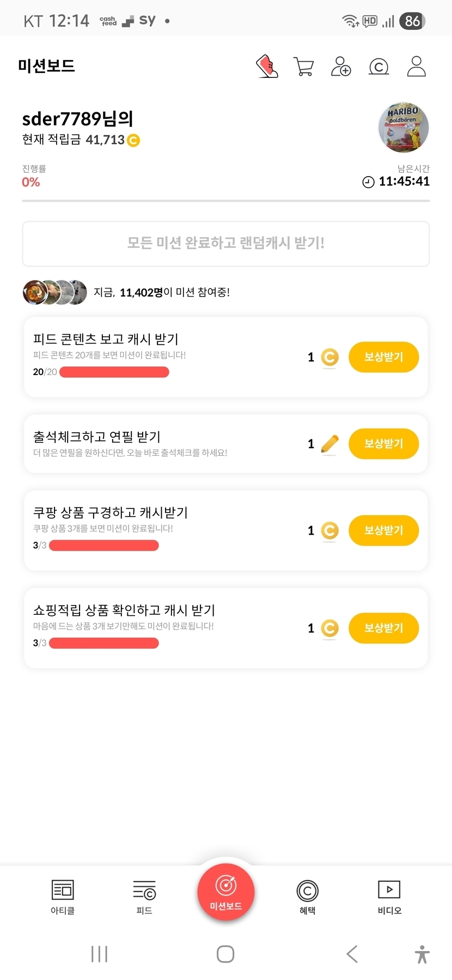This screenshot has height=980, width=452.
Task: Open the user profile icon
Action: coord(416,66)
